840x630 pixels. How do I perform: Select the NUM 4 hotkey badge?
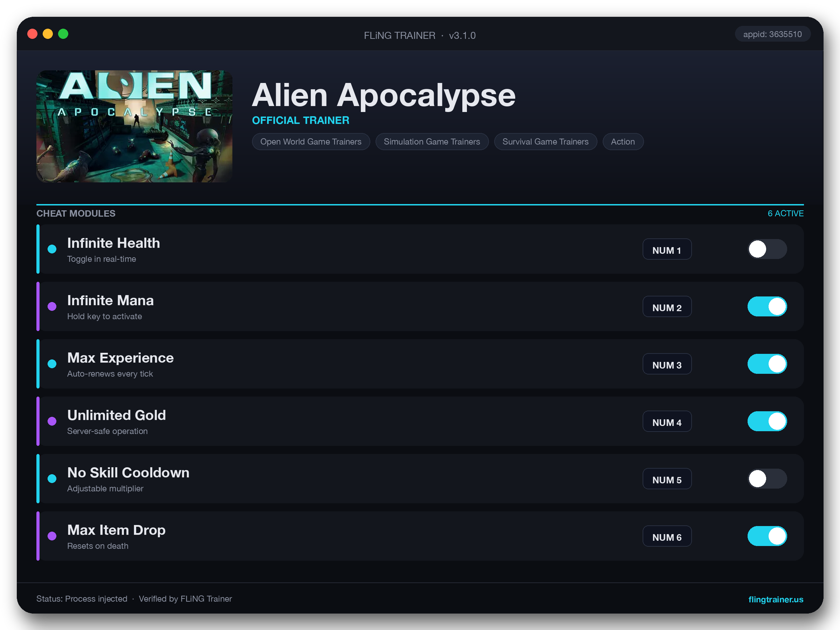click(x=667, y=421)
